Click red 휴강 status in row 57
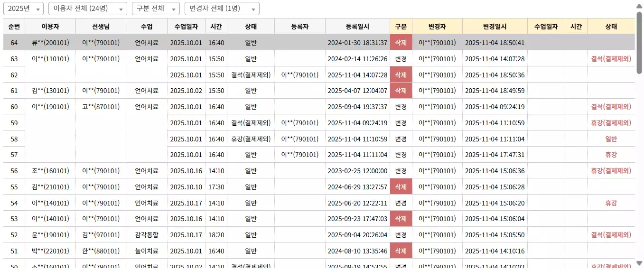This screenshot has width=644, height=270. pyautogui.click(x=611, y=155)
